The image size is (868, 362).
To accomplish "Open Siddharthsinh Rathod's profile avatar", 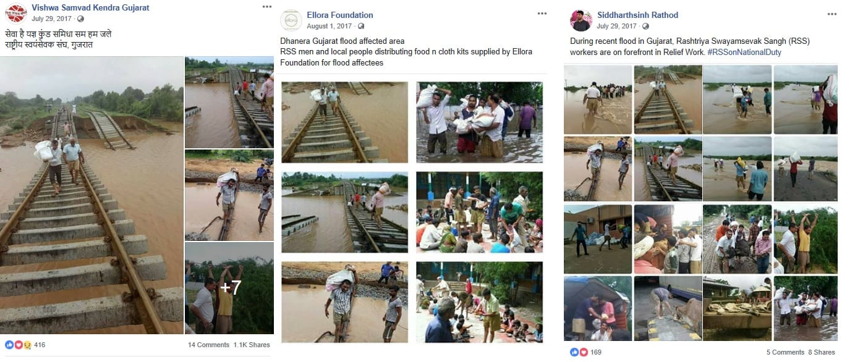I will point(581,20).
